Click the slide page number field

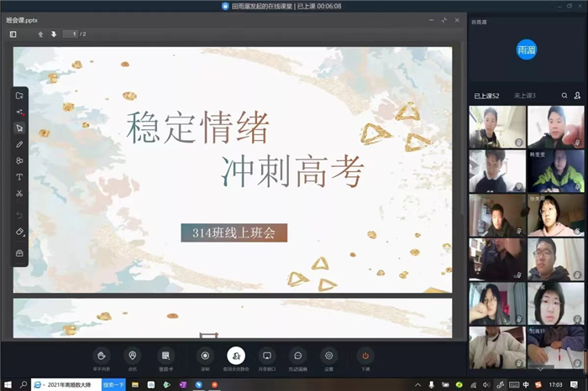72,34
